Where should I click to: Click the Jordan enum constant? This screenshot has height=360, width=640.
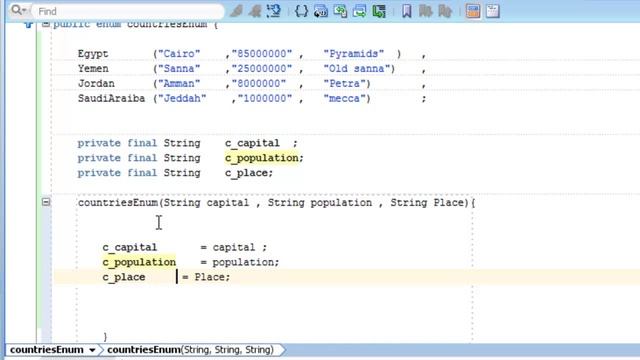[96, 84]
